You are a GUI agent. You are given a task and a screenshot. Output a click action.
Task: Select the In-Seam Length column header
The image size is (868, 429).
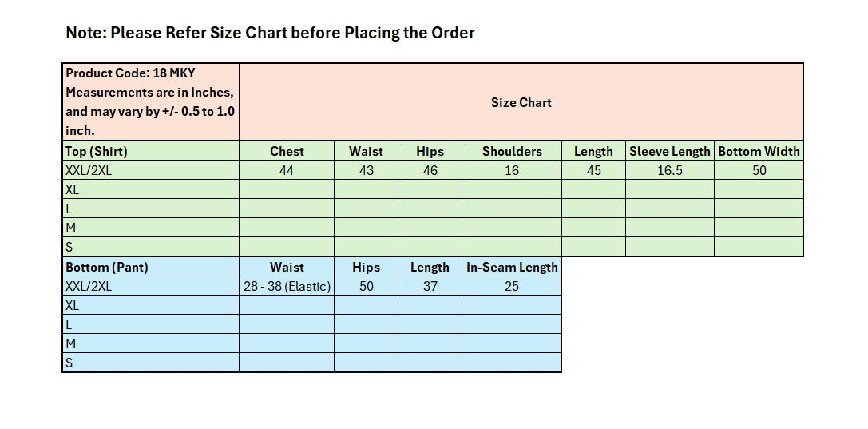click(512, 267)
